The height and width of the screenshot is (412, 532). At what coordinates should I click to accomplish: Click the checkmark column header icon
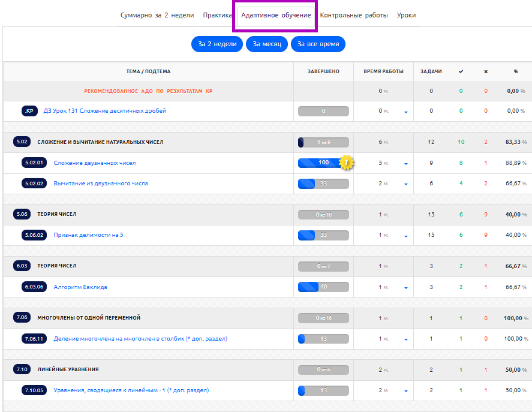[x=461, y=71]
